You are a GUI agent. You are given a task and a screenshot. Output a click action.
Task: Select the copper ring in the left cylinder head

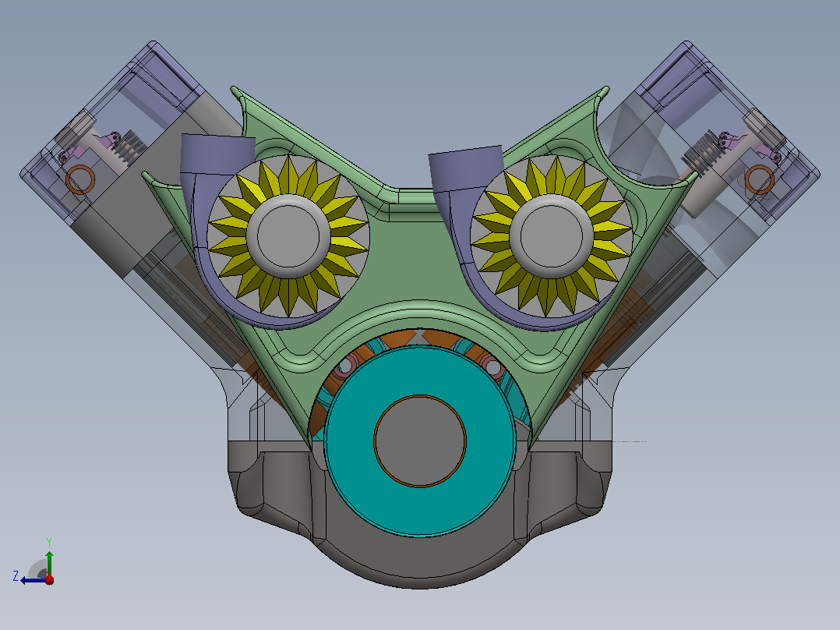pos(80,179)
